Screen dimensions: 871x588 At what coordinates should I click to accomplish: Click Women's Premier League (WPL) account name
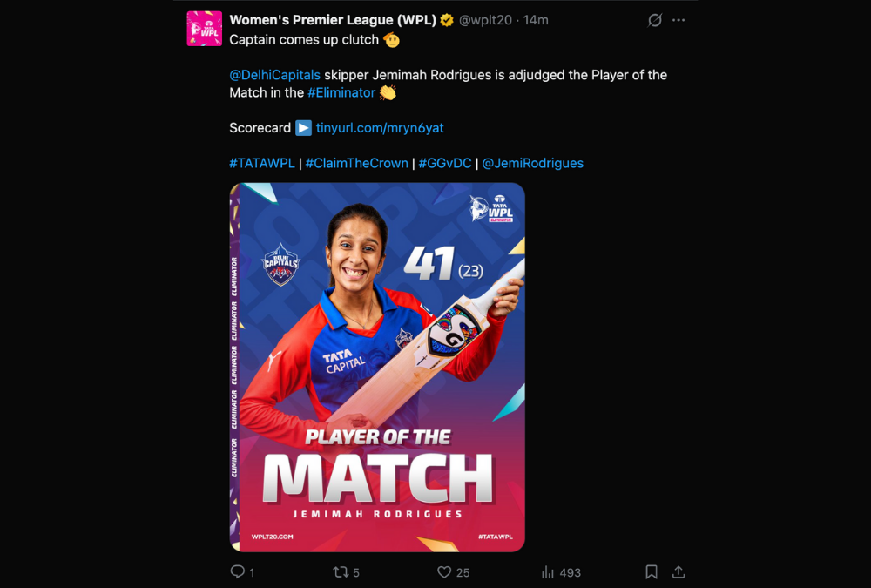333,20
